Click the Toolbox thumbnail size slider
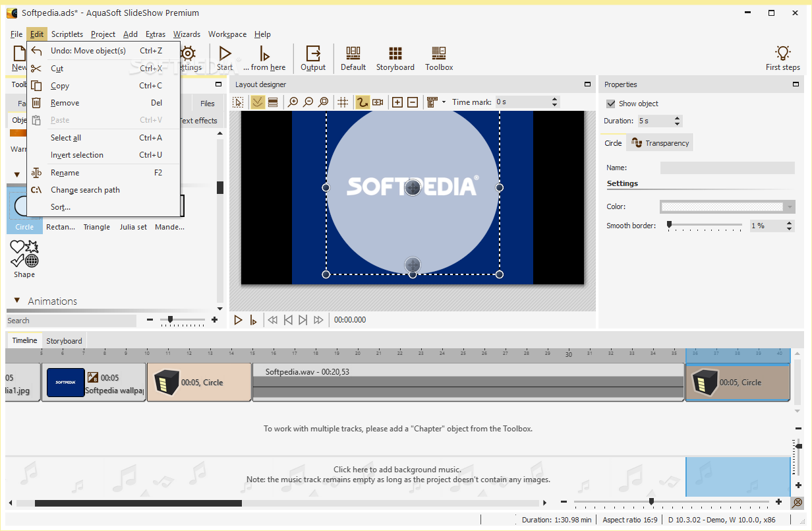812x531 pixels. coord(183,320)
